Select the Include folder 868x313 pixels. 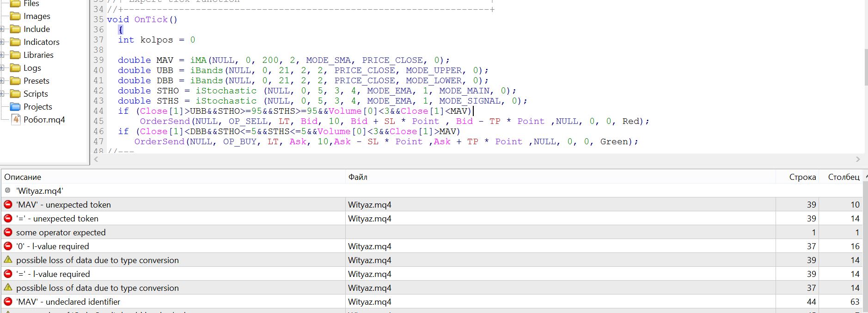[x=37, y=29]
